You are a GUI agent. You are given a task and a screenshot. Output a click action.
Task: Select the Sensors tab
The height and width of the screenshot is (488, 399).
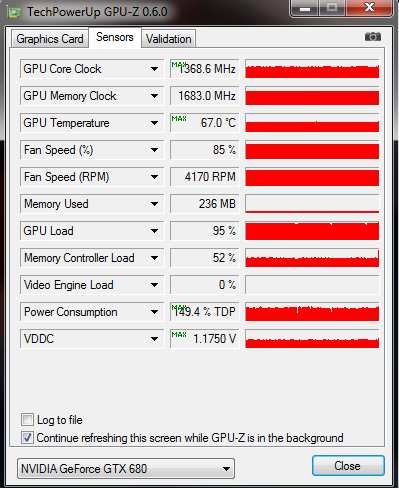click(x=115, y=37)
